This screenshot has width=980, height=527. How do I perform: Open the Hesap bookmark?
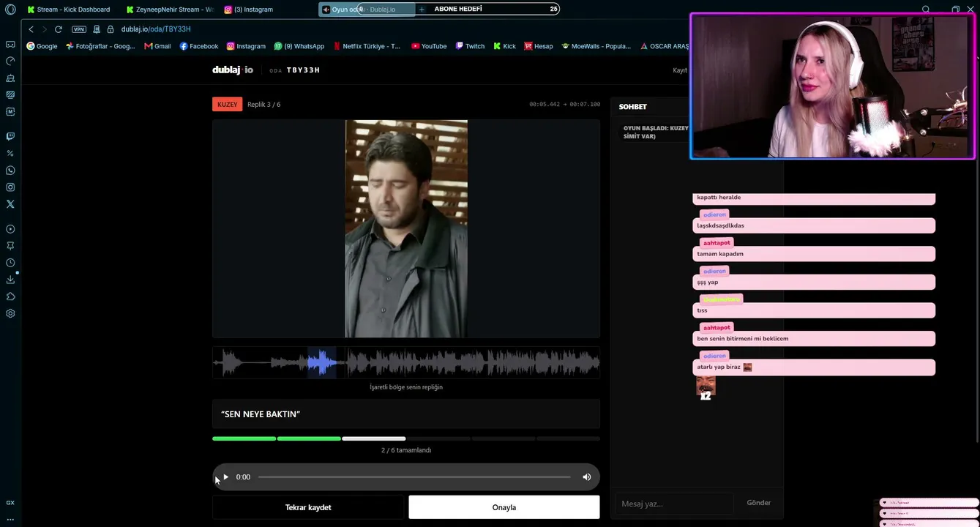(539, 46)
